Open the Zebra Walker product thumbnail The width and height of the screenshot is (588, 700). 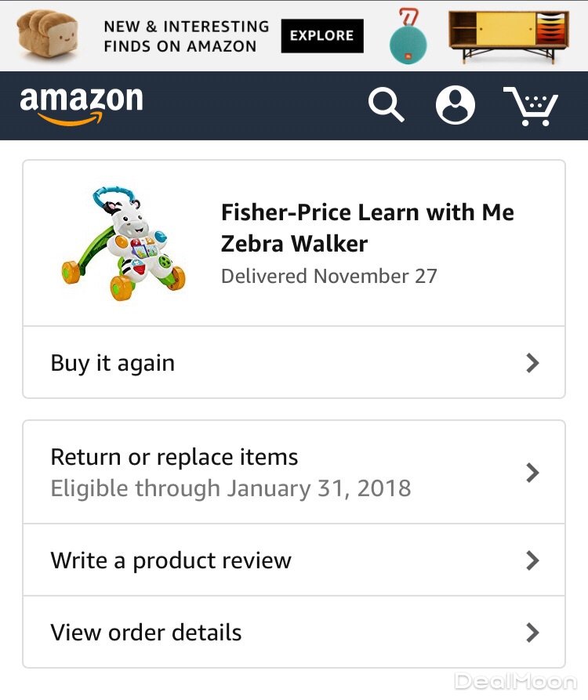pyautogui.click(x=124, y=243)
